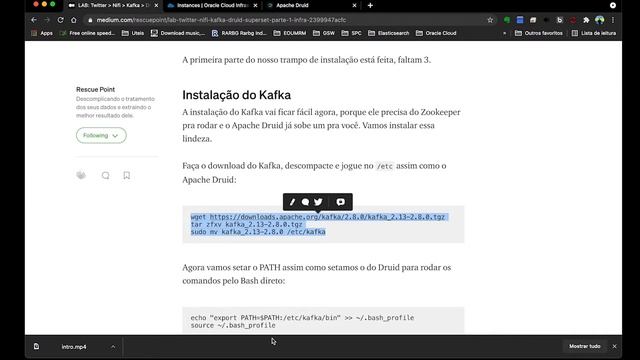Open the SPC bookmarks folder
The width and height of the screenshot is (640, 360).
[351, 33]
